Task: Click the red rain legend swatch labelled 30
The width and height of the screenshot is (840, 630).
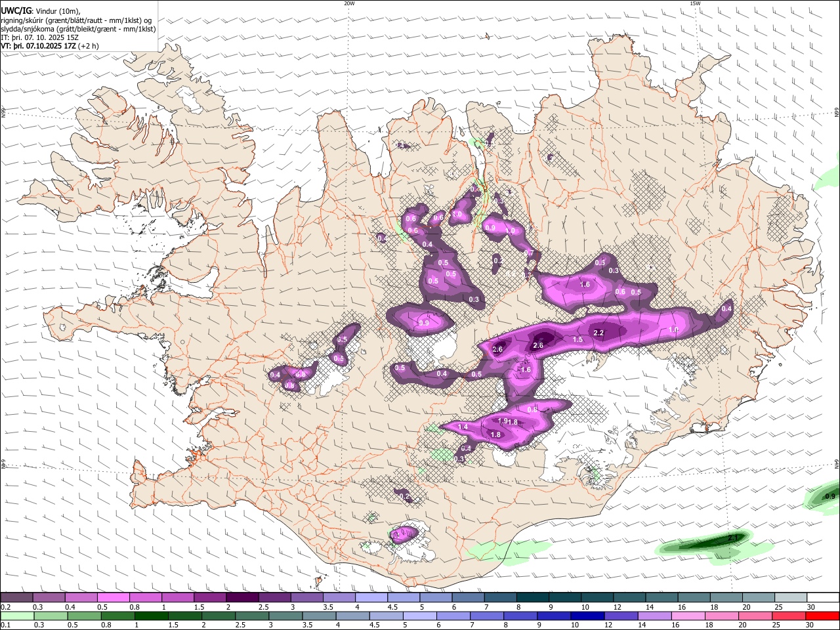Action: tap(823, 616)
